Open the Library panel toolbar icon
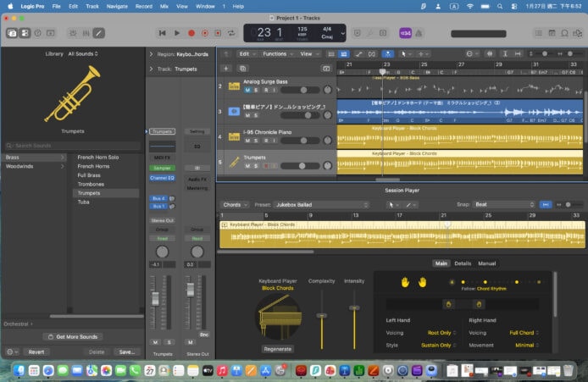588x382 pixels. click(14, 33)
